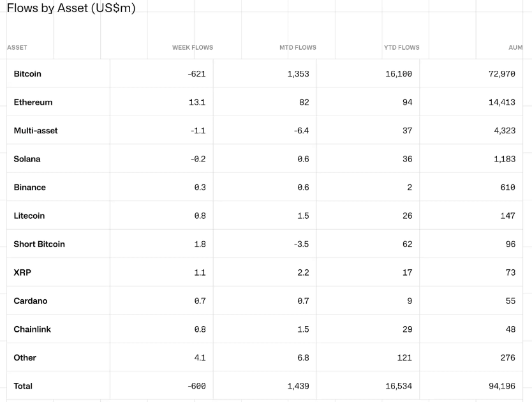
Task: Select the XRP asset name
Action: [x=22, y=272]
